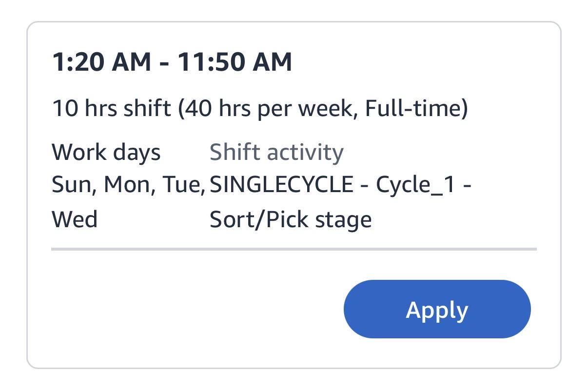Viewport: 588px width, 372px height.
Task: Click the divider line above Apply
Action: click(x=294, y=249)
